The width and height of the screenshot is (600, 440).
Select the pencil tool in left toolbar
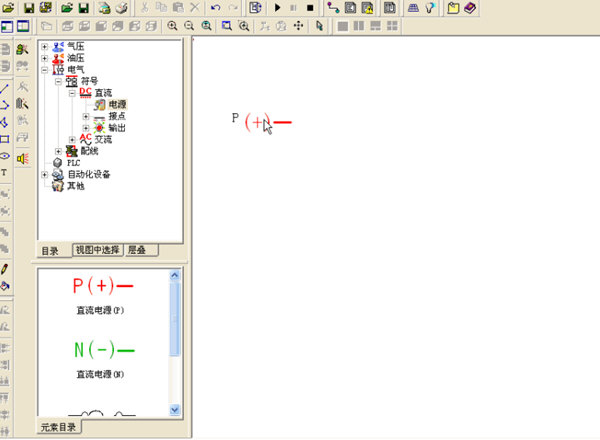pos(5,269)
